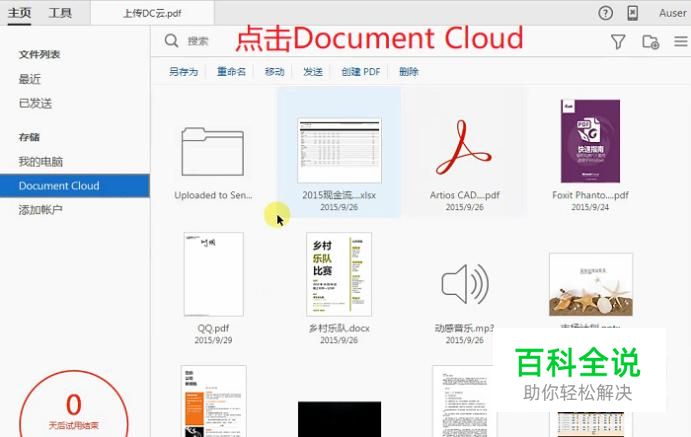Select the Foxit Phanto...pdf thumbnail
This screenshot has height=437, width=691.
pyautogui.click(x=590, y=141)
